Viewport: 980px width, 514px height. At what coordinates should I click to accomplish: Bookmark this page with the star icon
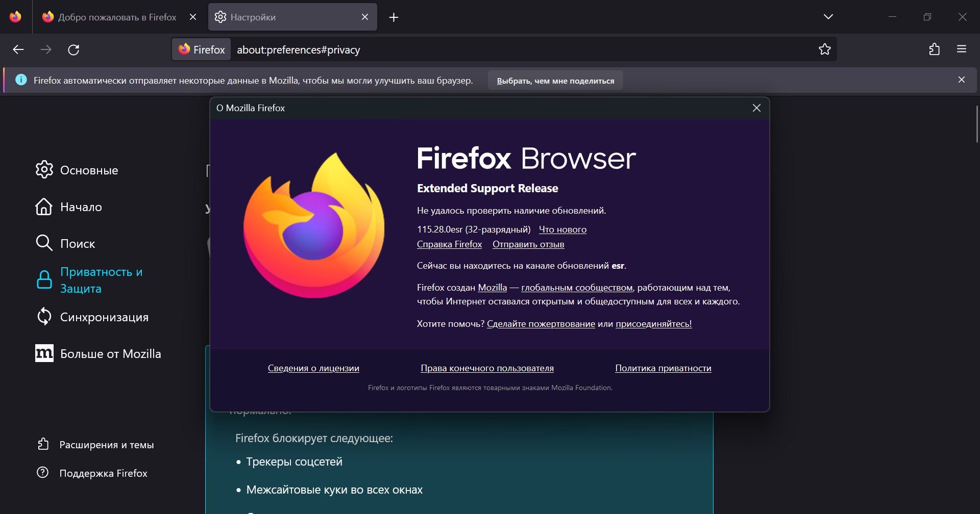tap(825, 49)
